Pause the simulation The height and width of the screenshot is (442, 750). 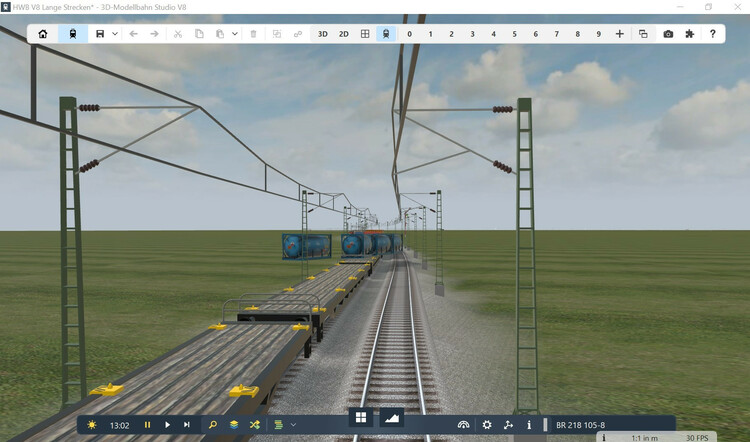point(148,425)
